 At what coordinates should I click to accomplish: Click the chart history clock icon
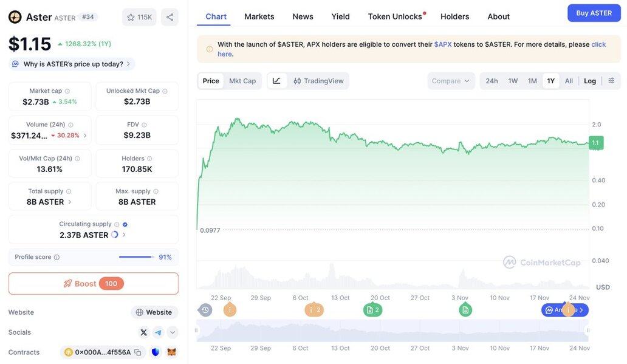(x=205, y=310)
